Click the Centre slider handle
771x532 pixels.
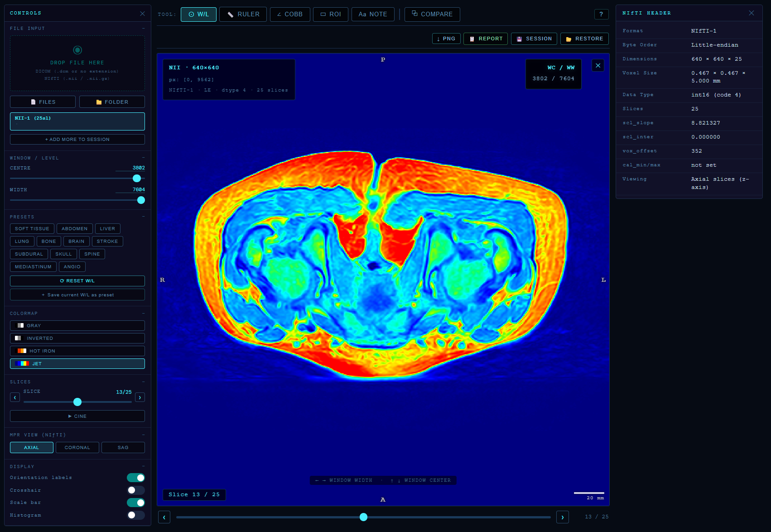tap(137, 179)
